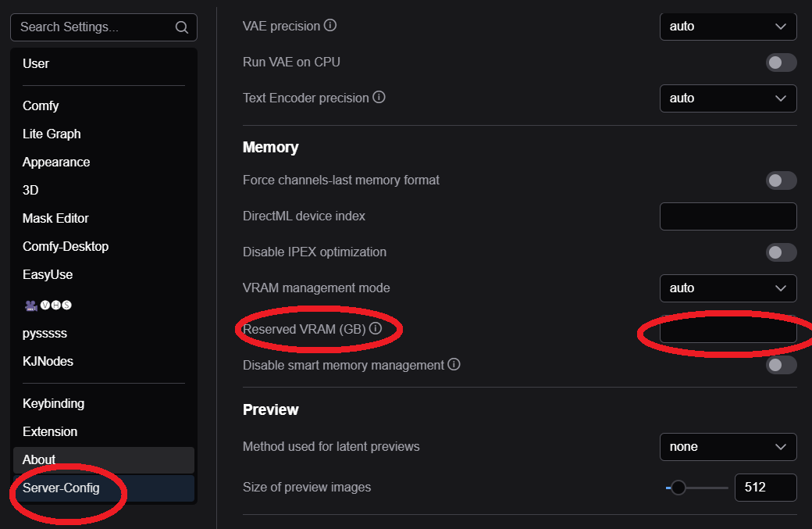Enable Force channels-last memory format
Image resolution: width=812 pixels, height=529 pixels.
pyautogui.click(x=781, y=181)
